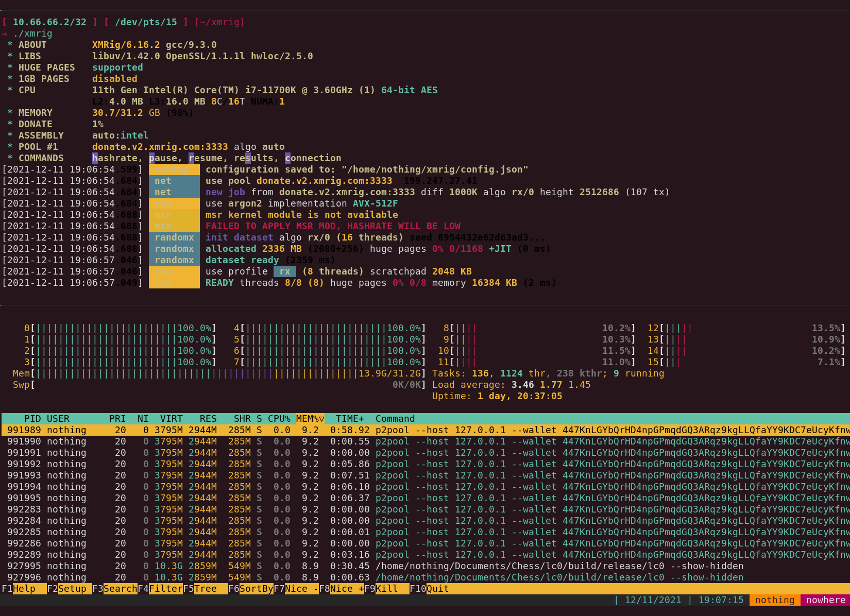Sort by the TIME+ column header
The width and height of the screenshot is (850, 616).
(350, 419)
